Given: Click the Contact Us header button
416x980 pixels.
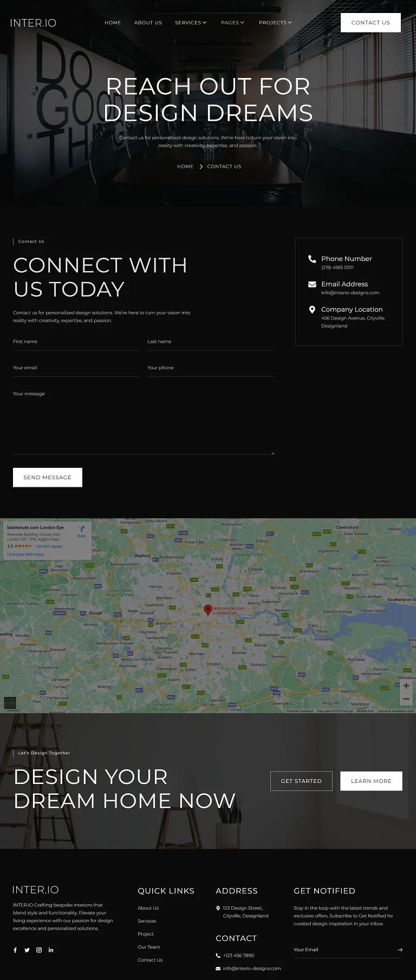Looking at the screenshot, I should pyautogui.click(x=370, y=23).
